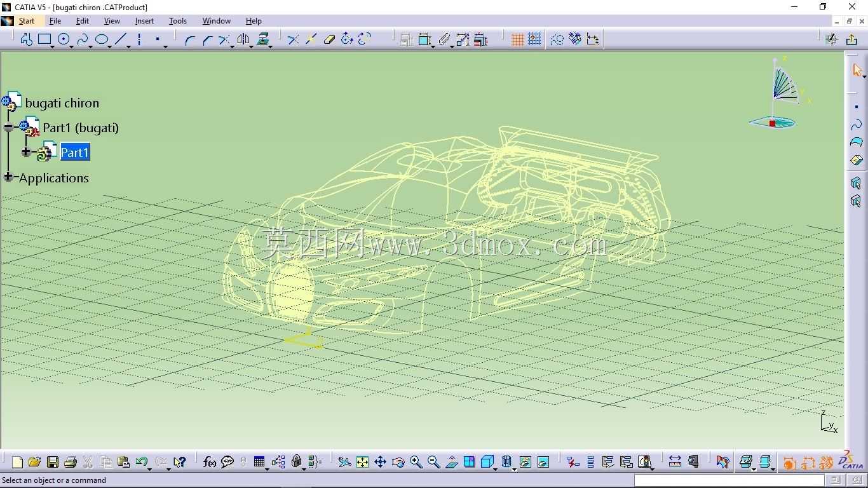Viewport: 868px width, 488px height.
Task: Activate the Pan view tool
Action: [380, 462]
